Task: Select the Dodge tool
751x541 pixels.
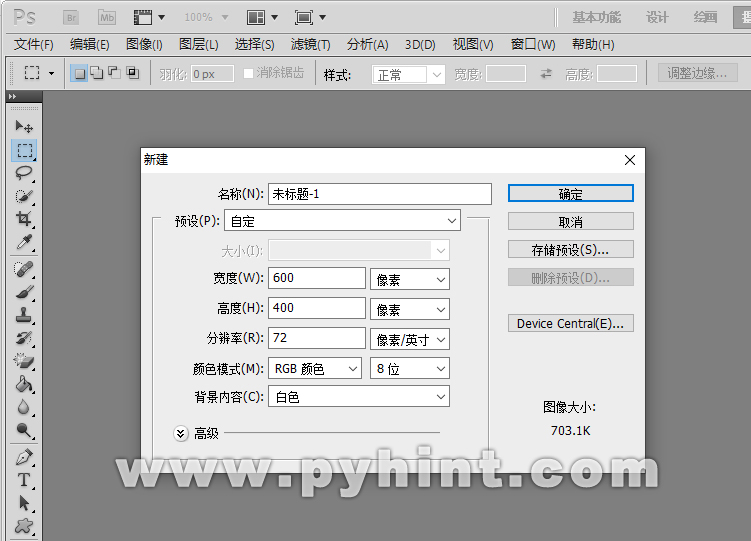Action: pos(24,430)
